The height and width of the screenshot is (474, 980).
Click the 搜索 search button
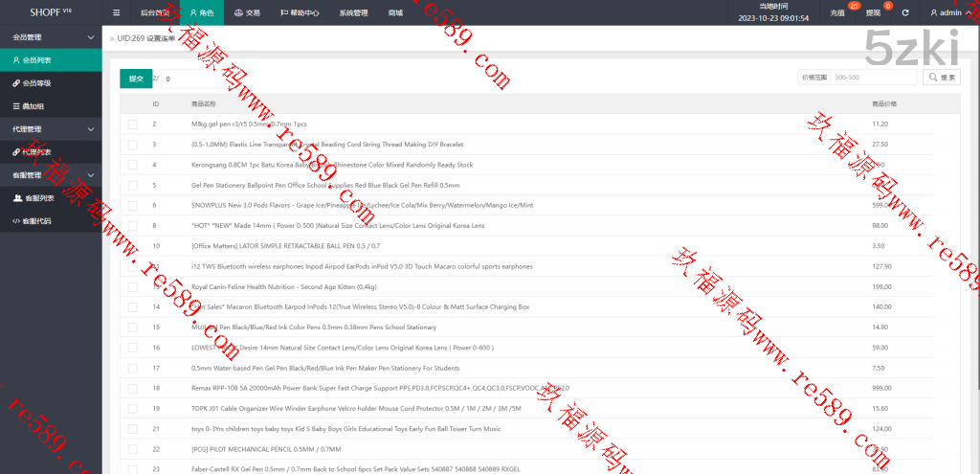click(941, 78)
